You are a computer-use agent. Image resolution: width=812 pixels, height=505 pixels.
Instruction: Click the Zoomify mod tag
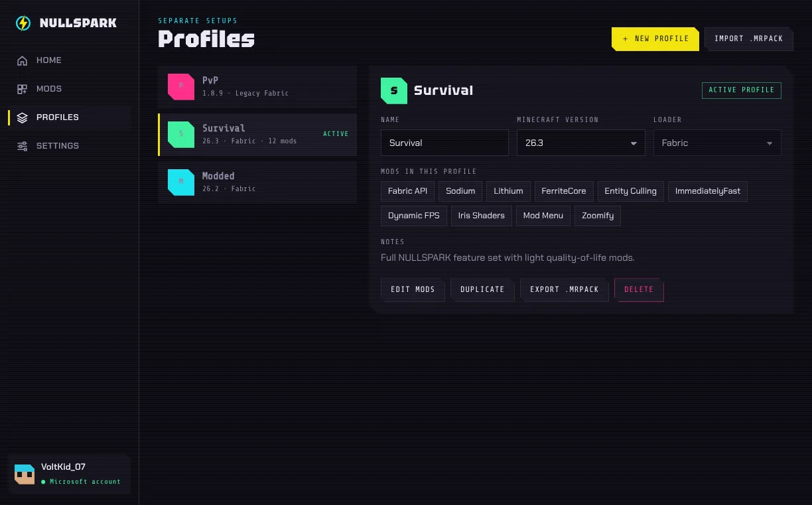598,216
